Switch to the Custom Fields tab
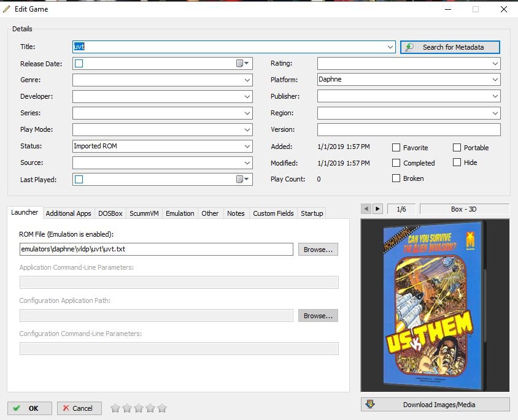518x420 pixels. click(273, 213)
